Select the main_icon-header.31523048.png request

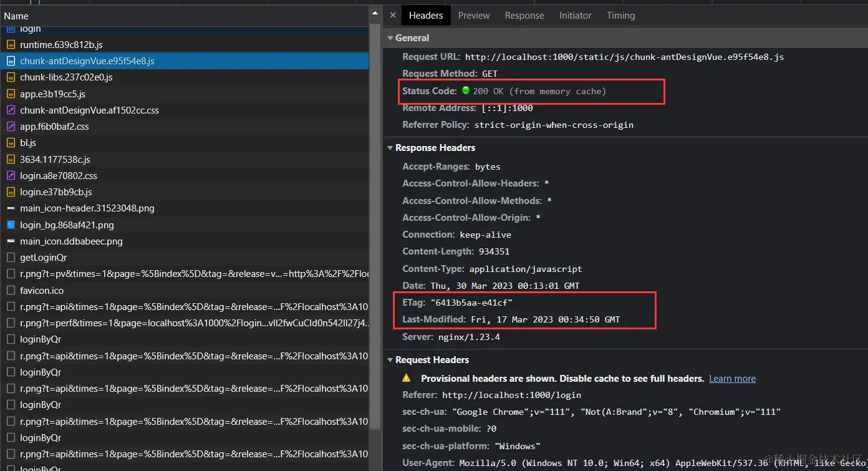[185, 208]
